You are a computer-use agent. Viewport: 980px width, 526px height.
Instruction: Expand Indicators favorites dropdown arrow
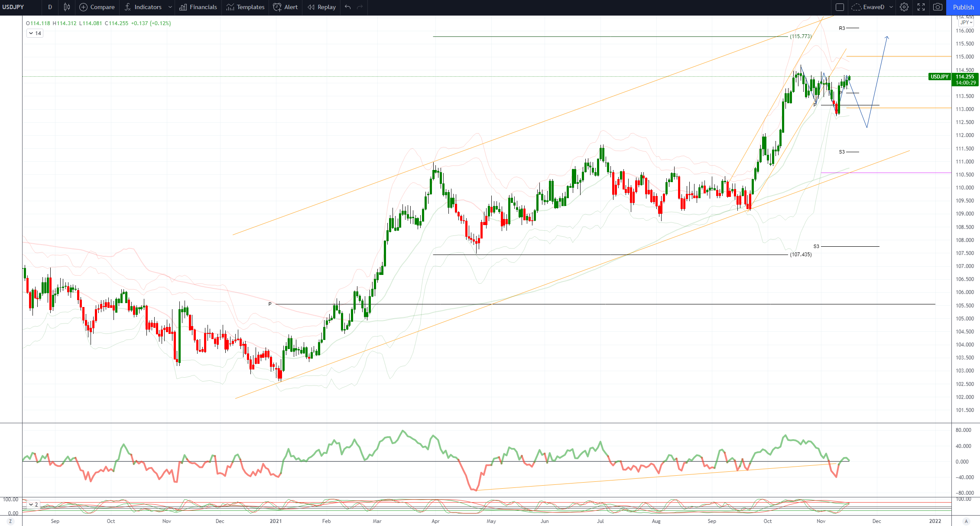[170, 7]
